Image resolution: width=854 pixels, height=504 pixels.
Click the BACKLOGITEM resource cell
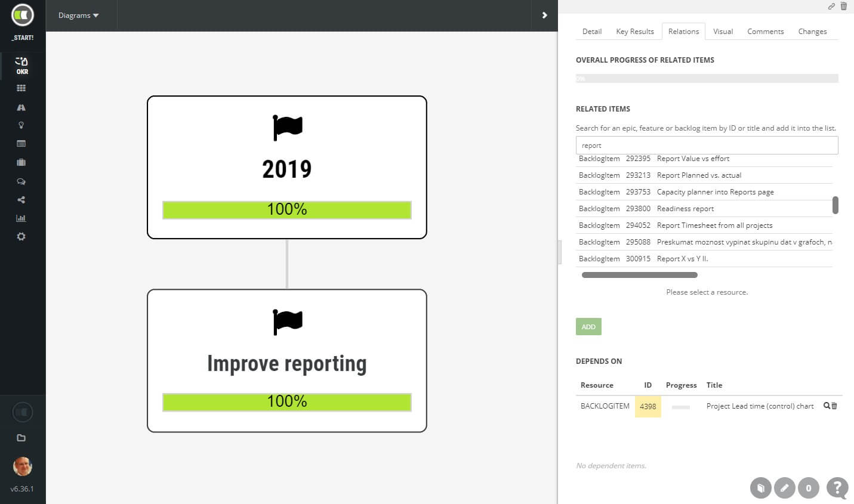tap(605, 406)
